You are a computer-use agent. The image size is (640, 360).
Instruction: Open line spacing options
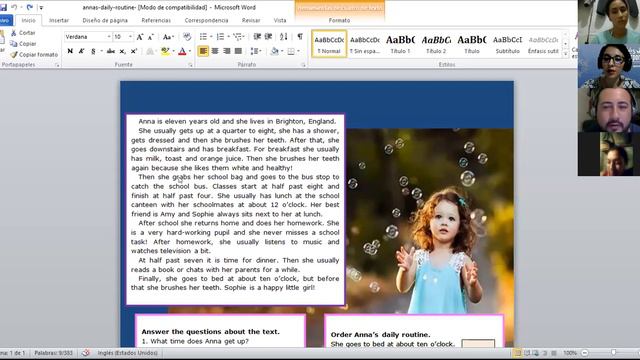pyautogui.click(x=256, y=51)
